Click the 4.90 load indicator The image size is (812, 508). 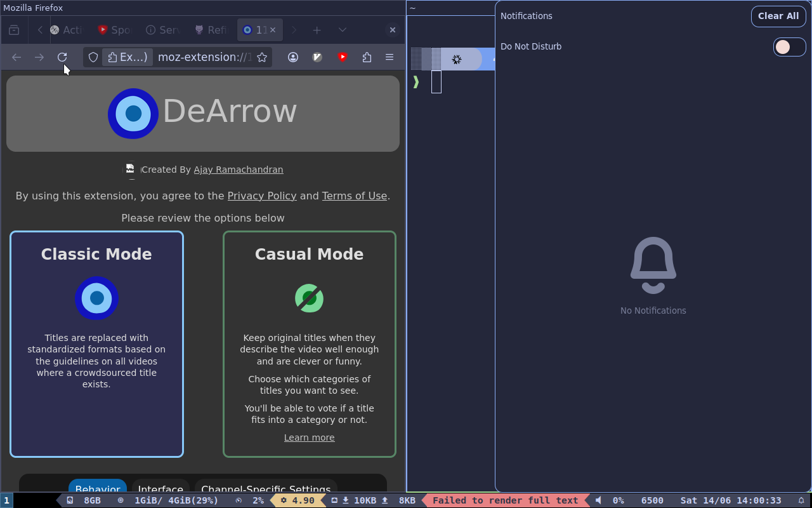coord(298,500)
